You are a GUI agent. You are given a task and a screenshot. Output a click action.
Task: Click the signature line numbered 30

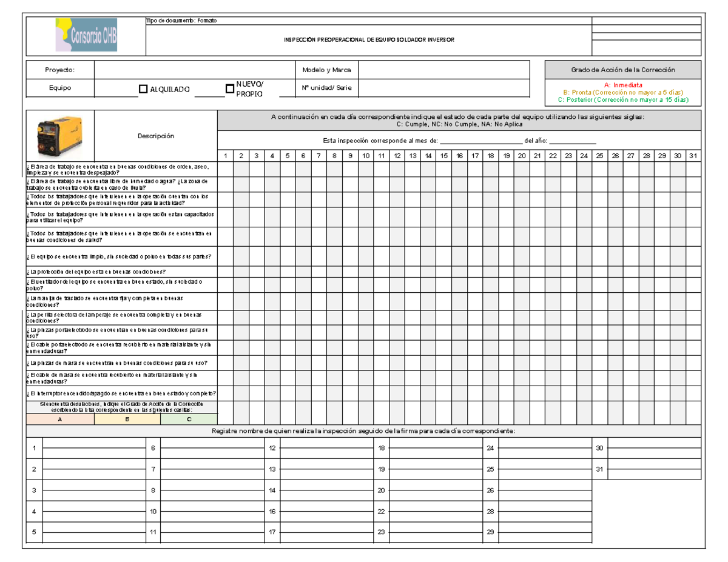tap(653, 448)
